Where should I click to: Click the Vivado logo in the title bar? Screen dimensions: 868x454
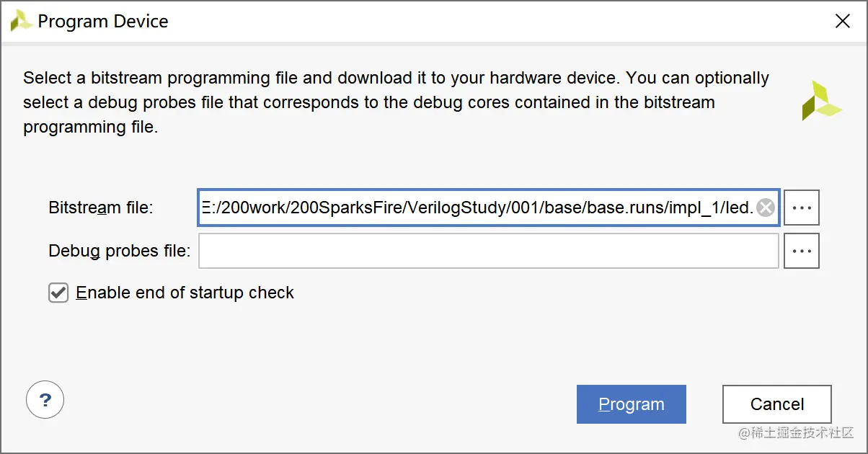[21, 20]
